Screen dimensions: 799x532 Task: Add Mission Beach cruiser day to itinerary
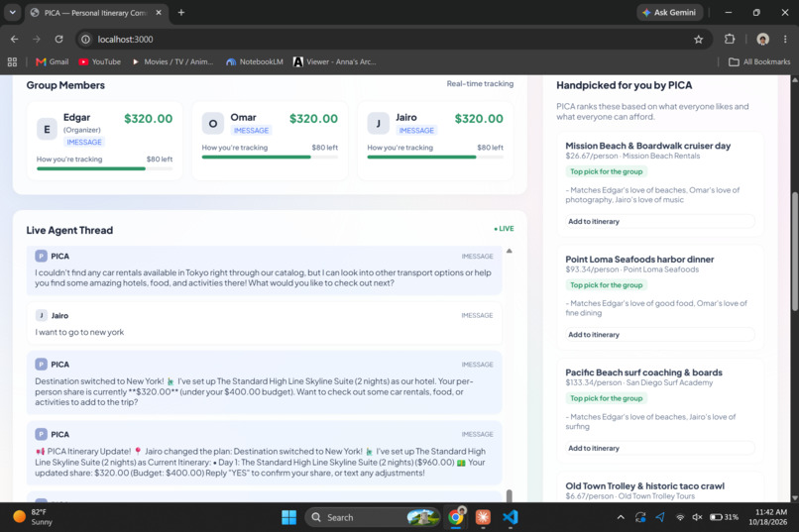(x=660, y=222)
